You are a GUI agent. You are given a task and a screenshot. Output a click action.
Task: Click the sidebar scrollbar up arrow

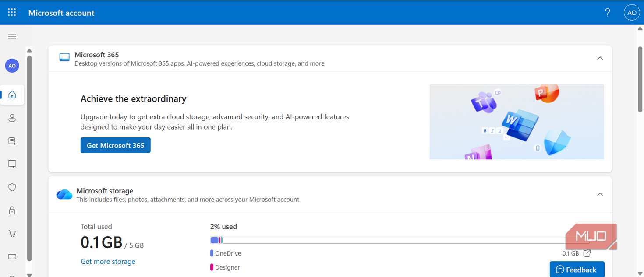[29, 51]
